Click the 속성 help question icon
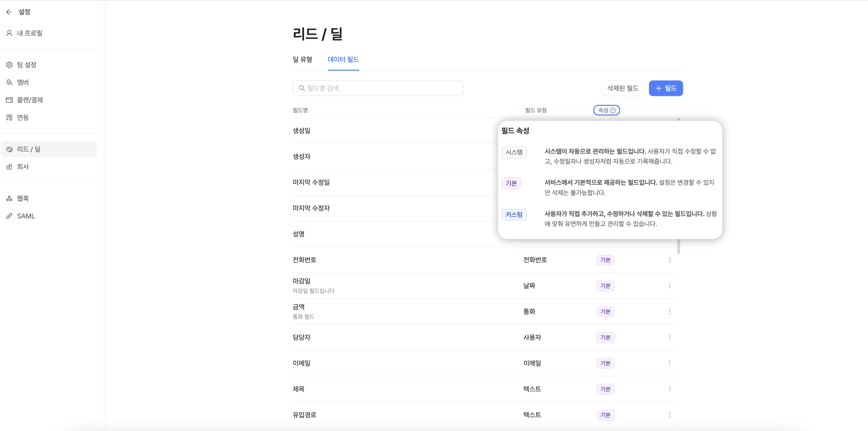Screen dimensions: 868x431 pos(613,111)
